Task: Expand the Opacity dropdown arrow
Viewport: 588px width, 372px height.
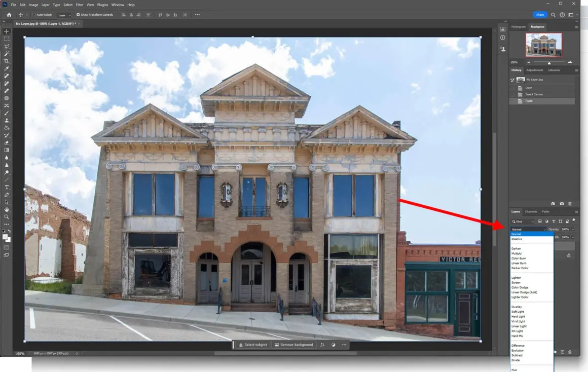Action: (x=573, y=230)
